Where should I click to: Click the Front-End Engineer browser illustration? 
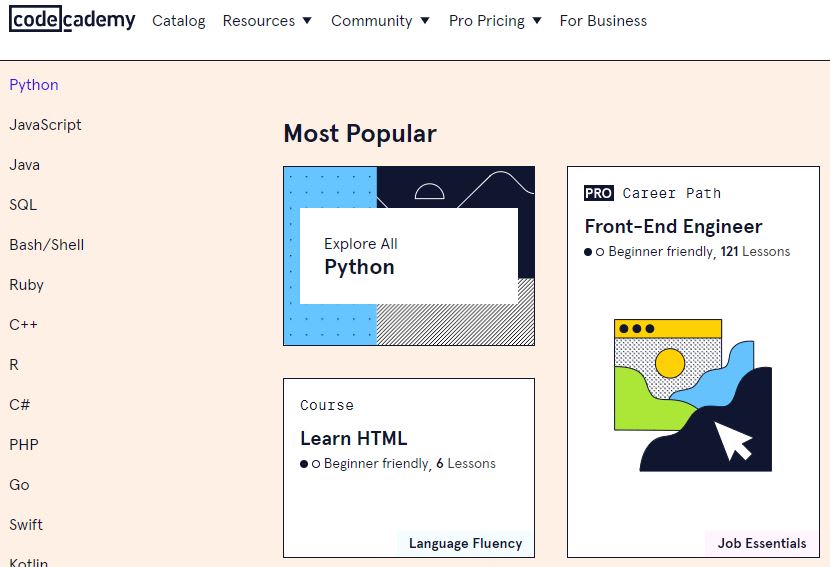tap(693, 395)
